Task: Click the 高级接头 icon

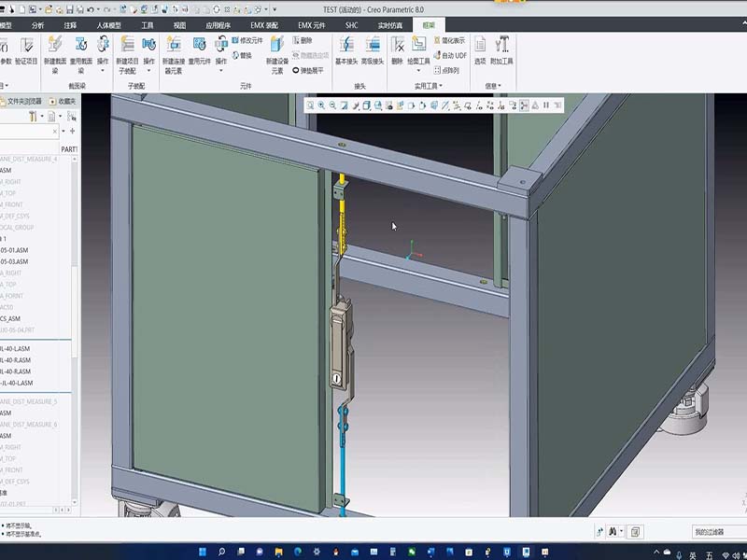Action: (373, 45)
